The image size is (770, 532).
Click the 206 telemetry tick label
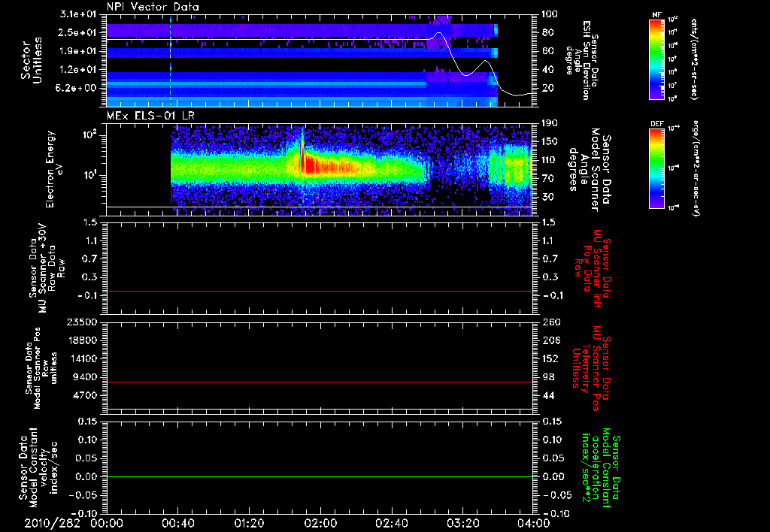pyautogui.click(x=550, y=340)
